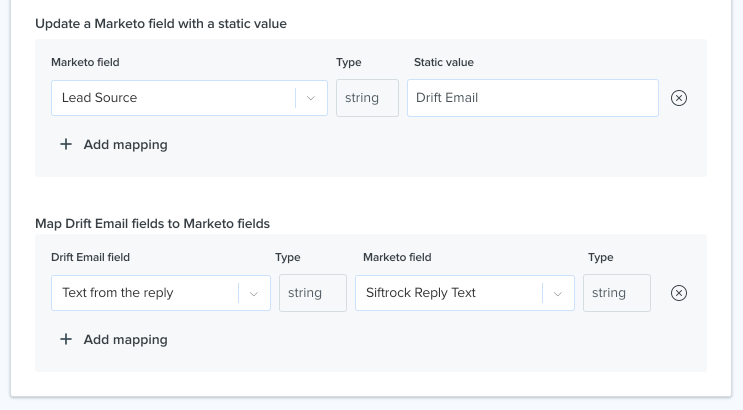
Task: Remove the Text from the reply mapping
Action: point(679,293)
